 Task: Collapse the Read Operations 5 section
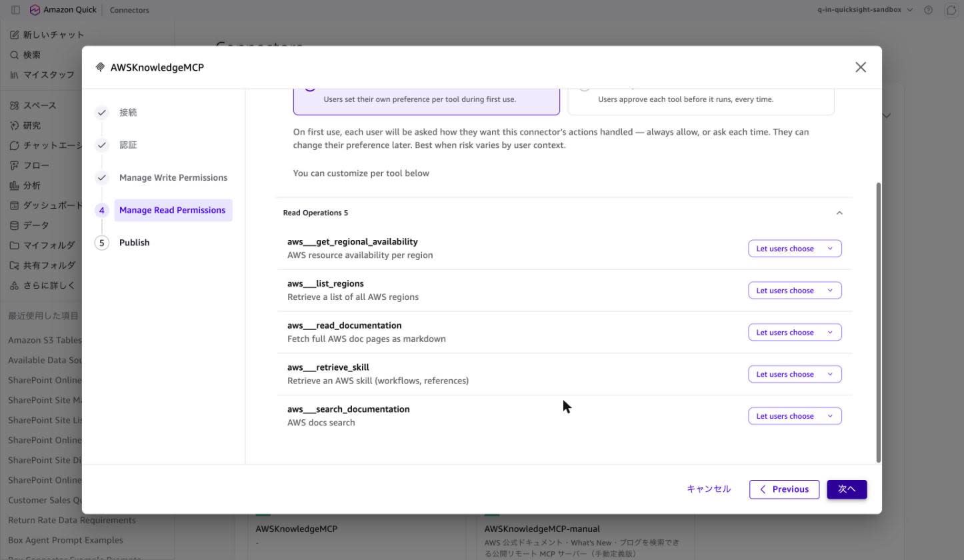point(839,213)
